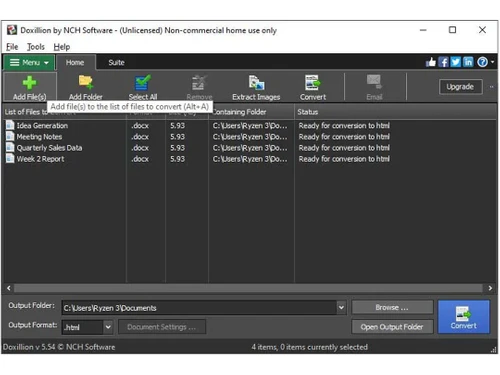Click the large blue Convert button
The image size is (500, 375).
[464, 317]
